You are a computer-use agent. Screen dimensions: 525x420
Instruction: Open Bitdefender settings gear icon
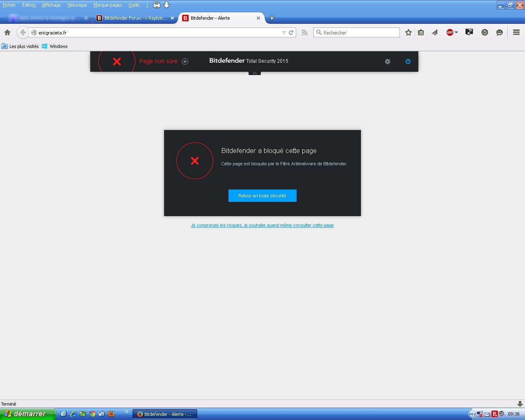[388, 62]
